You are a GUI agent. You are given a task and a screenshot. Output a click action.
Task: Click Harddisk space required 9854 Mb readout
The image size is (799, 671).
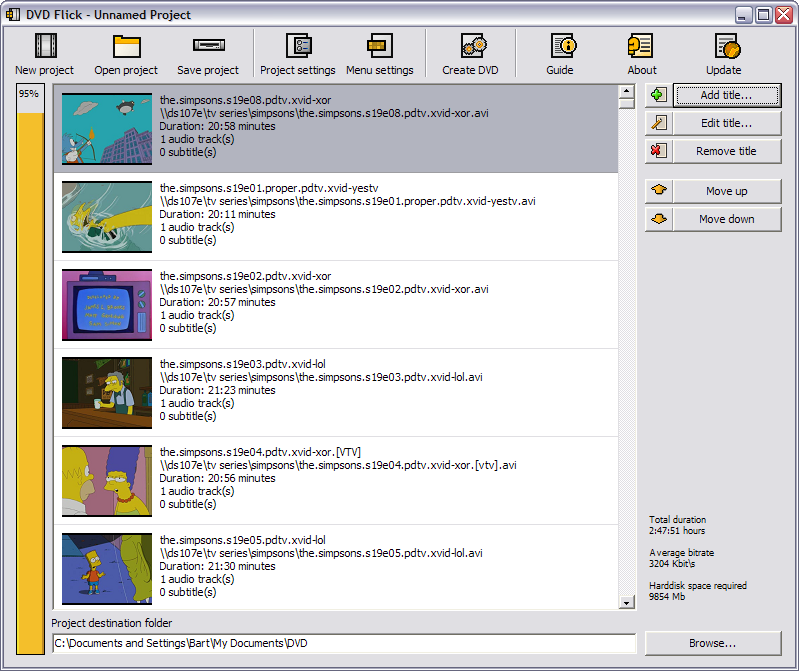pos(698,591)
